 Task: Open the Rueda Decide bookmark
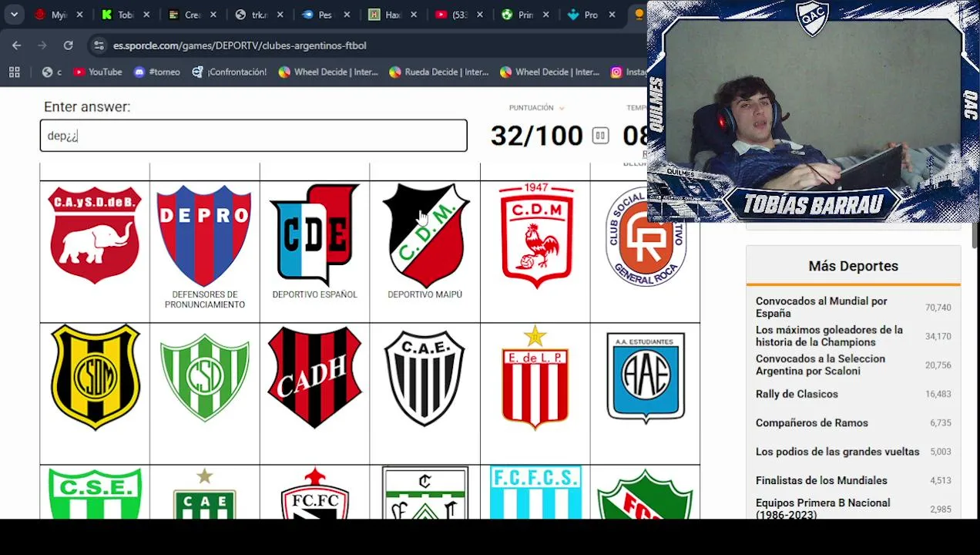point(438,72)
